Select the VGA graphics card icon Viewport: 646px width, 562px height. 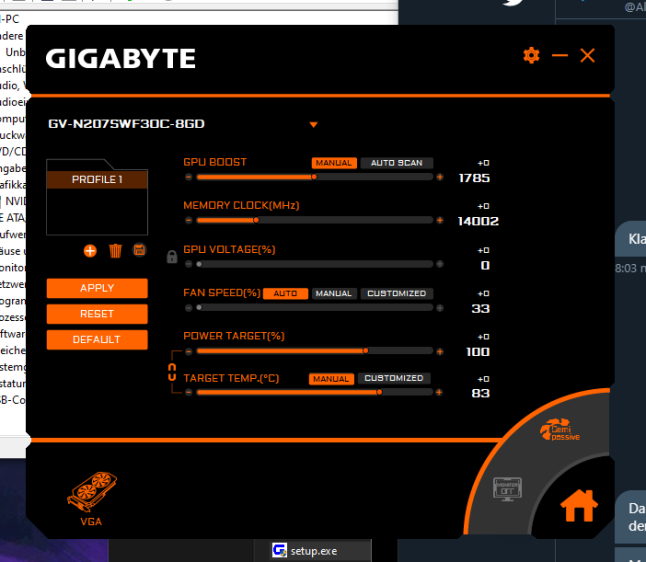coord(91,498)
